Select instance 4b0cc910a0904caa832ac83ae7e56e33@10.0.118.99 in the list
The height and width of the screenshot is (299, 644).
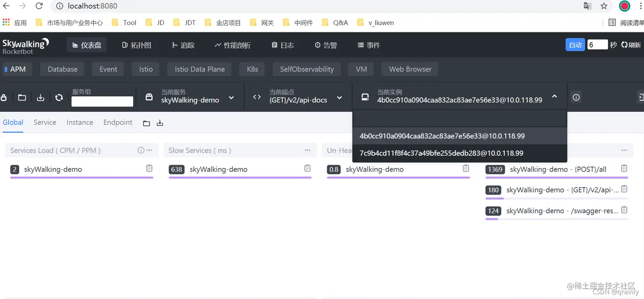tap(460, 136)
